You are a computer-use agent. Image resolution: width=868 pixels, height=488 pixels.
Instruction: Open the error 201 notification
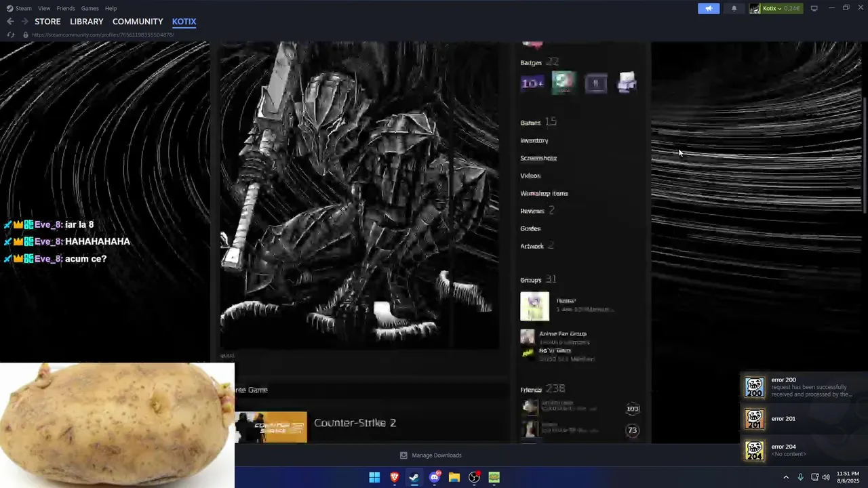(x=802, y=419)
